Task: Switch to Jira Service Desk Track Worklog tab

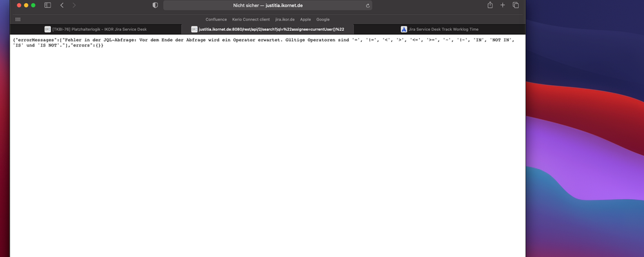Action: pyautogui.click(x=440, y=29)
